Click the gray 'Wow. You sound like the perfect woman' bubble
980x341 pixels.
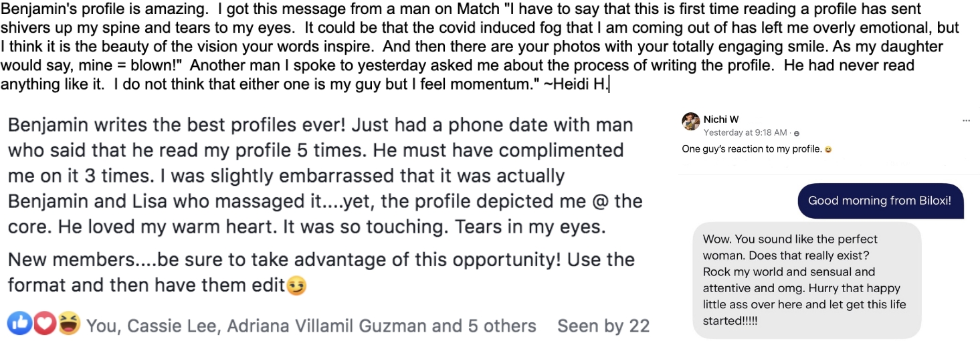click(807, 280)
